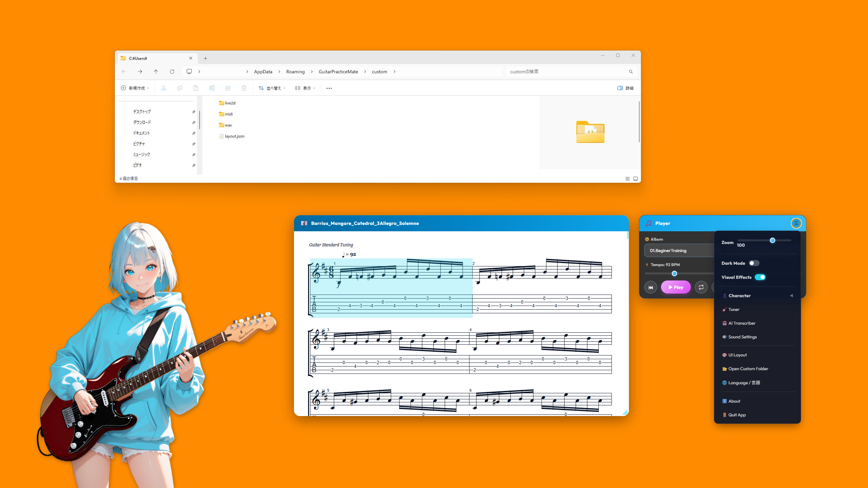This screenshot has width=868, height=488.
Task: Expand chevron before AppData in breadcrumb
Action: pyautogui.click(x=247, y=72)
